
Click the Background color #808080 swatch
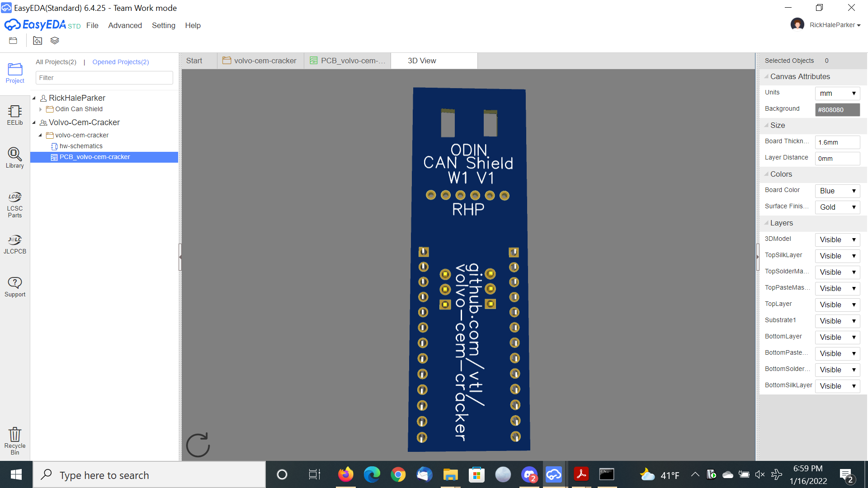(837, 110)
